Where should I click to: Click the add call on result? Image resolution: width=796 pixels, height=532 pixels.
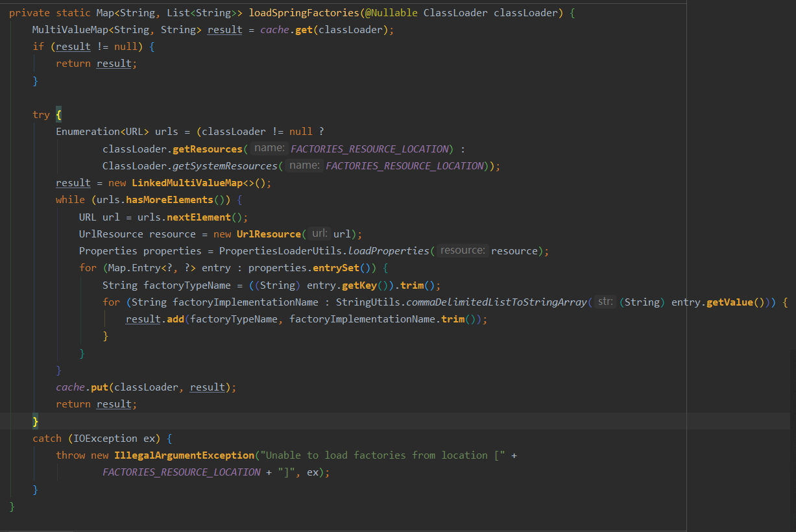(x=175, y=319)
